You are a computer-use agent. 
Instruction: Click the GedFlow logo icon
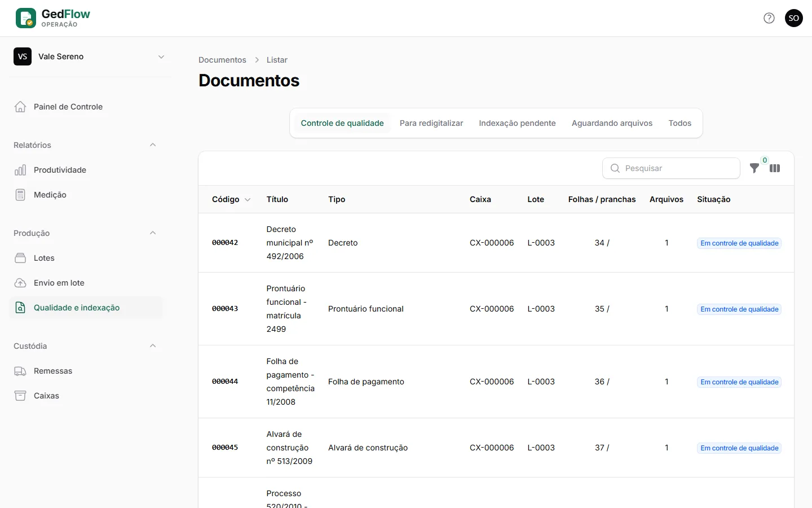(x=26, y=18)
